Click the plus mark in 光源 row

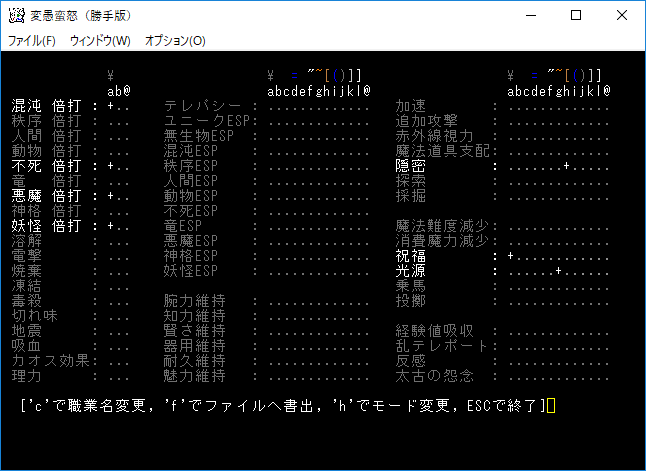558,271
